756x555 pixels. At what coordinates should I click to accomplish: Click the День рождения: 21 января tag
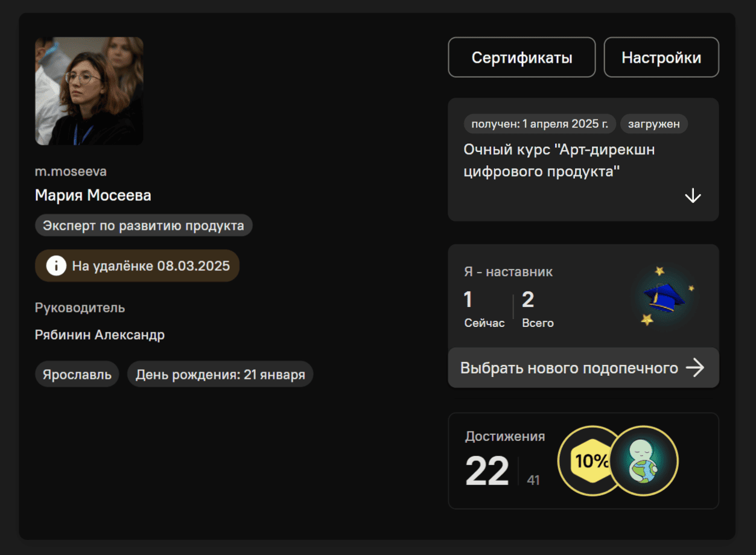tap(220, 375)
